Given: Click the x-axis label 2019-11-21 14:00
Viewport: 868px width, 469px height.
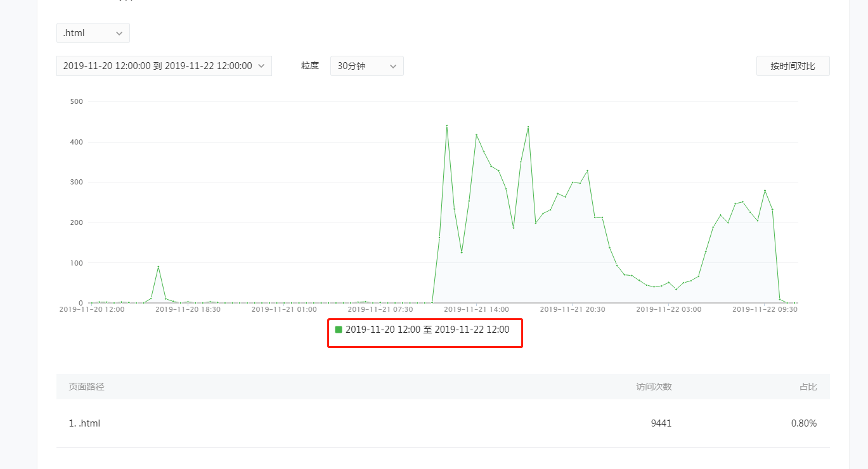Looking at the screenshot, I should (477, 309).
